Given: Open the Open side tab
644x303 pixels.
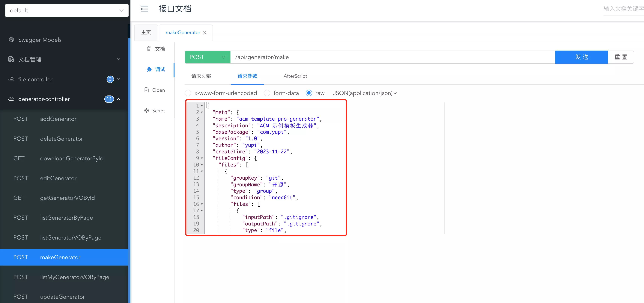Looking at the screenshot, I should (155, 90).
